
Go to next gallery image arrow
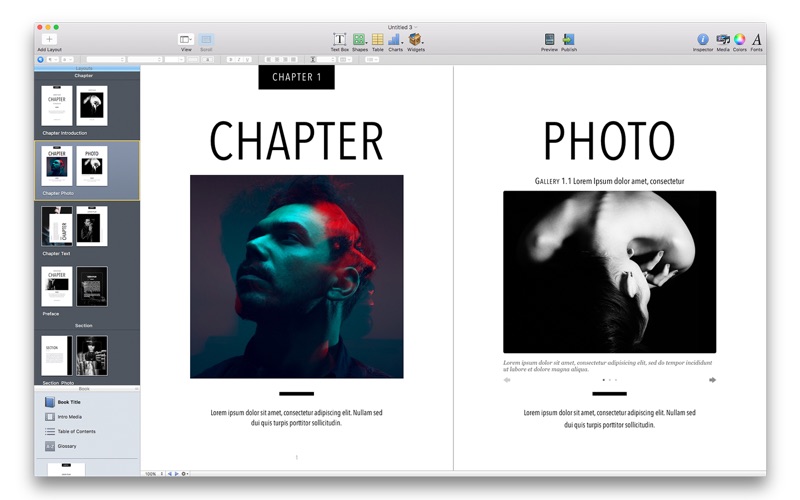click(712, 380)
